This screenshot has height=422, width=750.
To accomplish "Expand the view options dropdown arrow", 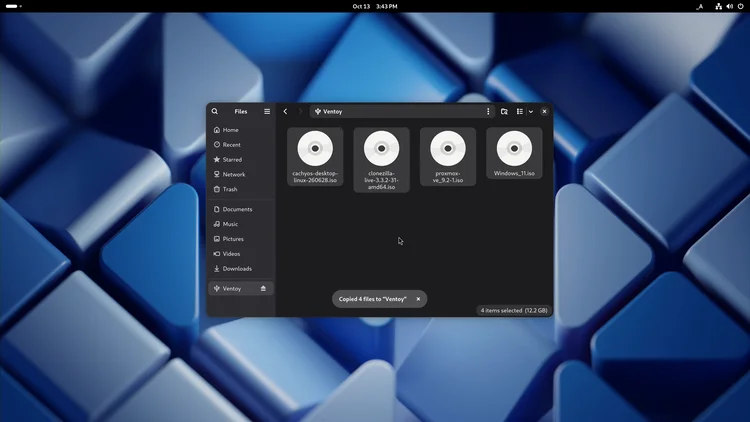I will click(x=531, y=111).
